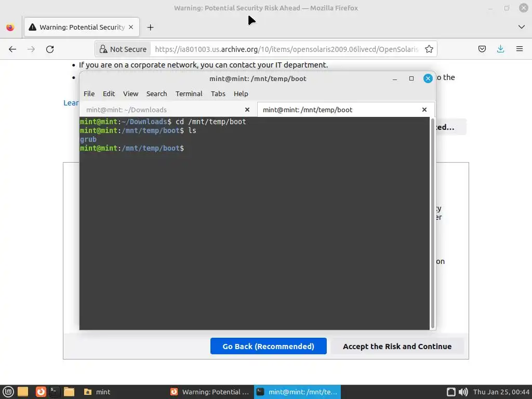This screenshot has width=532, height=399.
Task: Click Firefox logo icon beside tabs
Action: 10,27
